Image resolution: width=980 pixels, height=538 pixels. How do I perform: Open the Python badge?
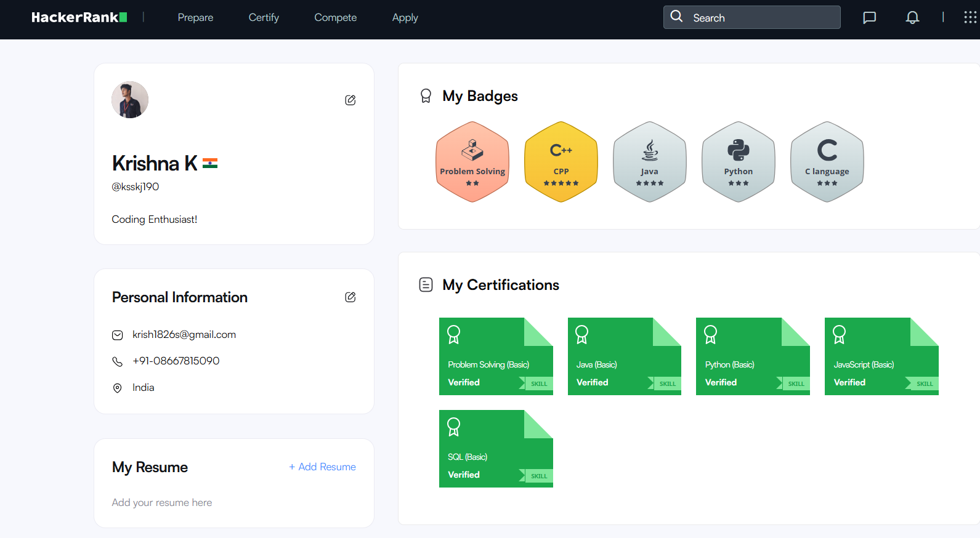[739, 162]
